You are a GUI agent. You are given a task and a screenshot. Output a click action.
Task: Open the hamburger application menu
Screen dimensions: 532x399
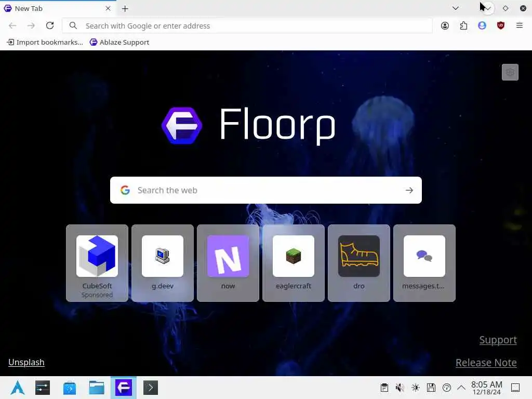click(x=519, y=25)
